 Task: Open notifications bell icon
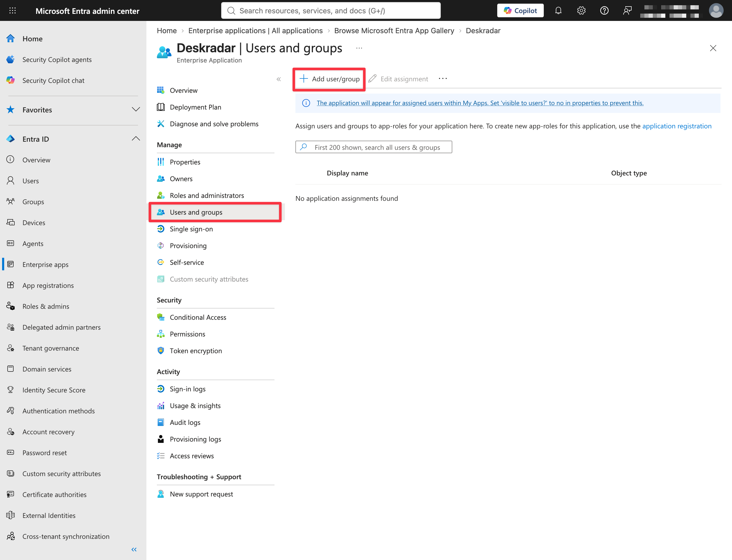(x=558, y=11)
